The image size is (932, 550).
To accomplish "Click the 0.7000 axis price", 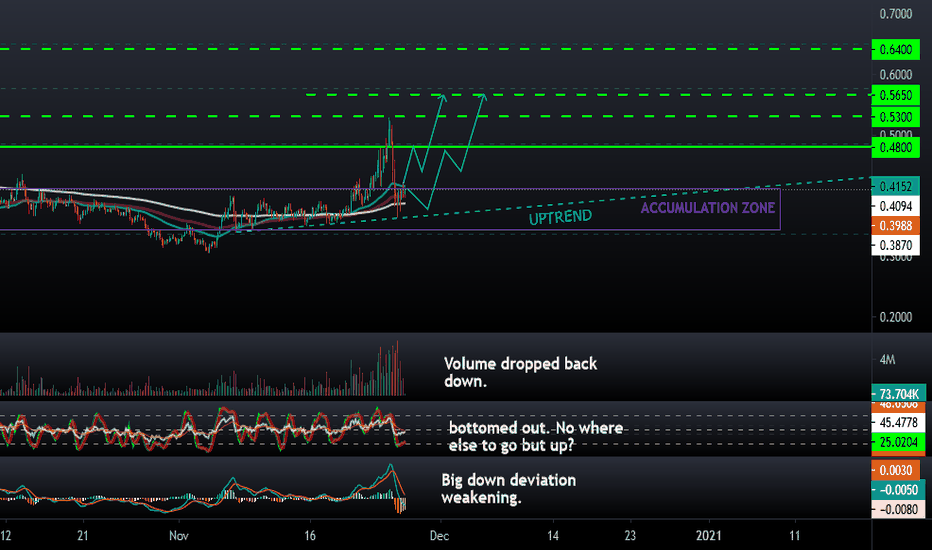I will click(x=896, y=14).
